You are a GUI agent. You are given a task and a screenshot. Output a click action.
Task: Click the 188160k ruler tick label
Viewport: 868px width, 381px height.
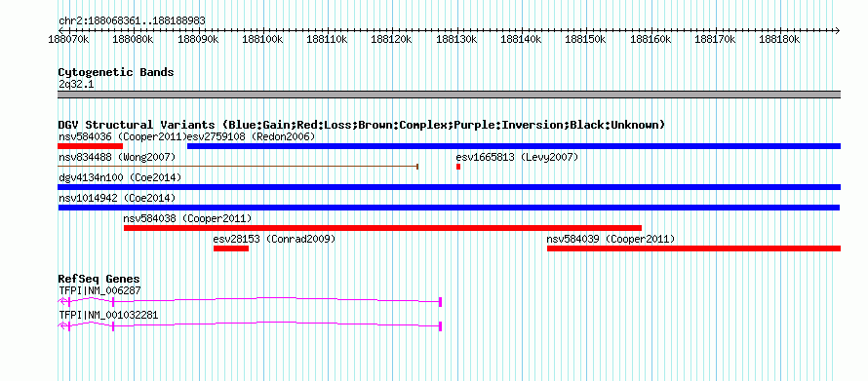pyautogui.click(x=651, y=39)
